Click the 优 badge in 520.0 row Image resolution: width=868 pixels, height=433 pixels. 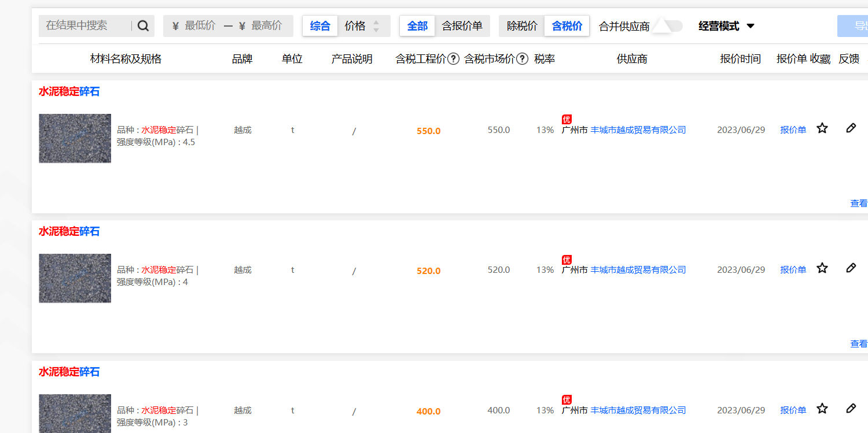567,260
